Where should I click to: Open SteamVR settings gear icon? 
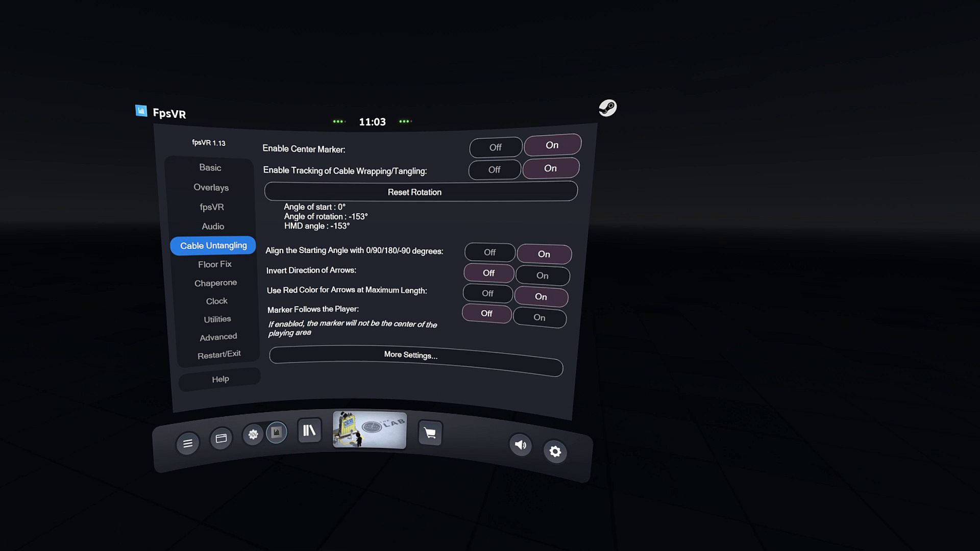point(555,452)
